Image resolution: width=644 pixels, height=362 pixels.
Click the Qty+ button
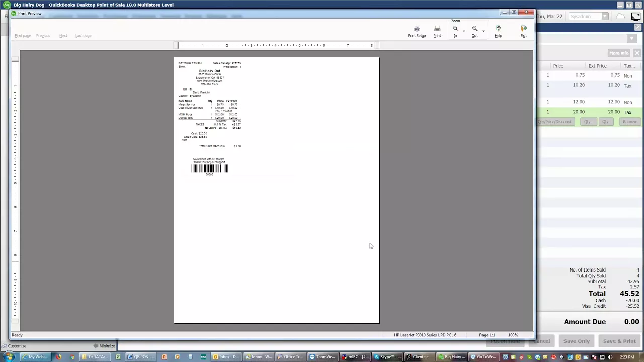coord(588,122)
